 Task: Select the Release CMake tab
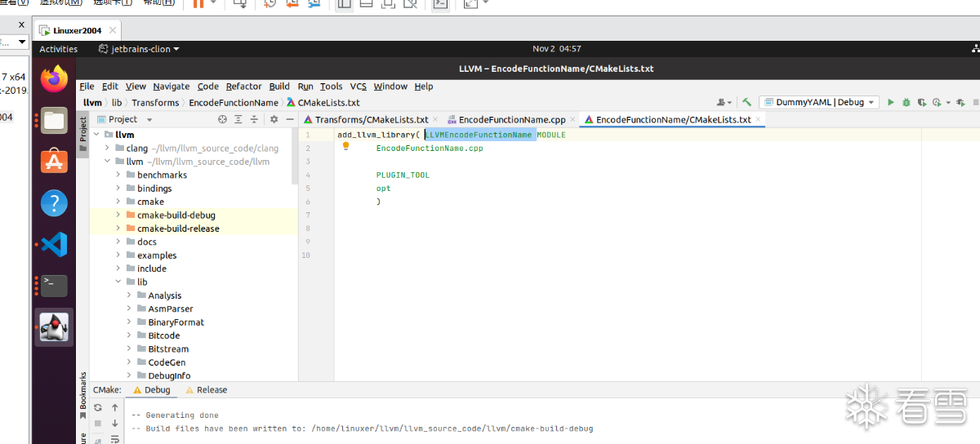click(207, 390)
